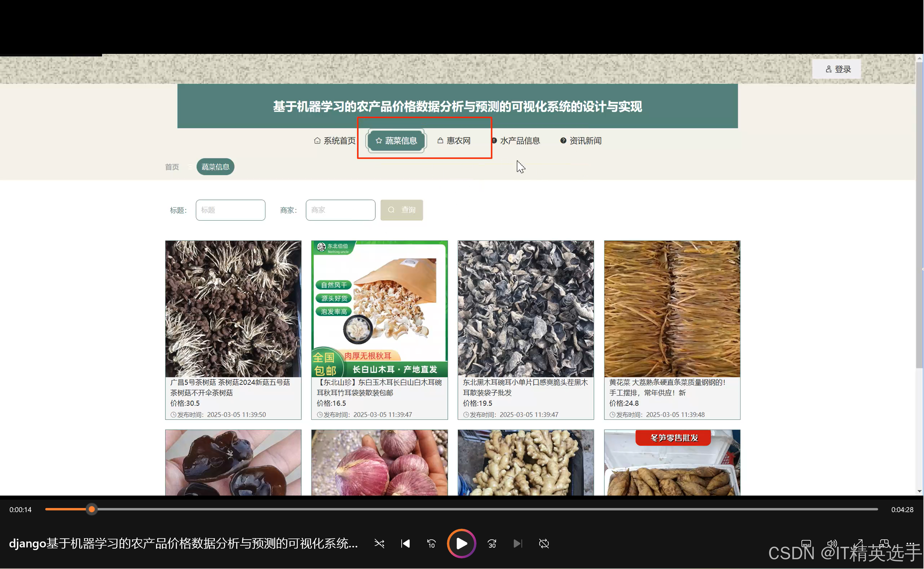
Task: Toggle subtitles in the player bar
Action: tap(806, 544)
